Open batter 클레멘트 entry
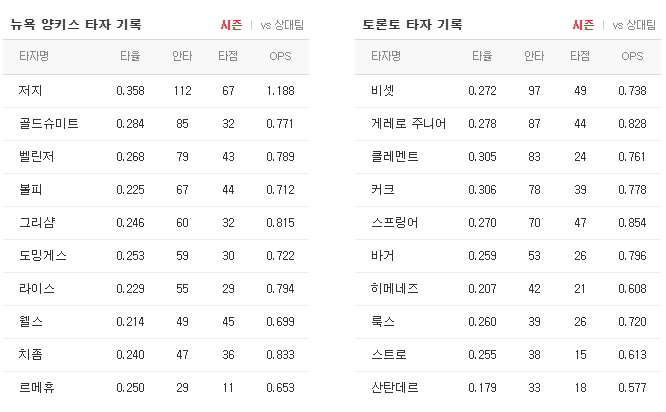666x412 pixels. [395, 157]
